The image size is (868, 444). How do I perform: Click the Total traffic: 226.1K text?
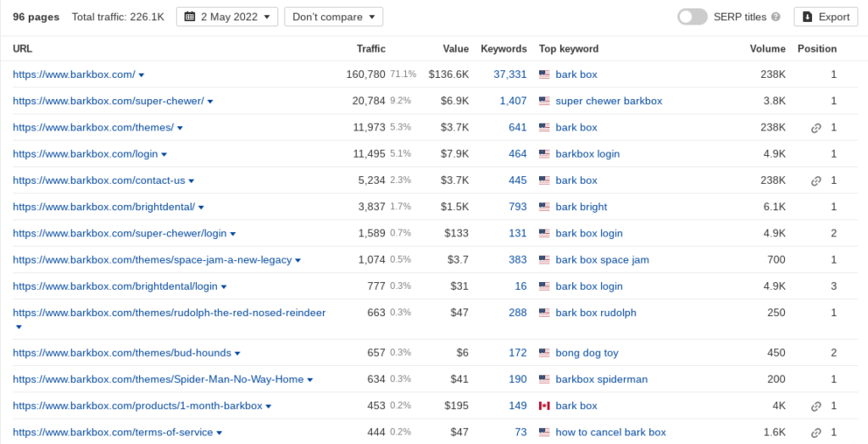click(118, 17)
